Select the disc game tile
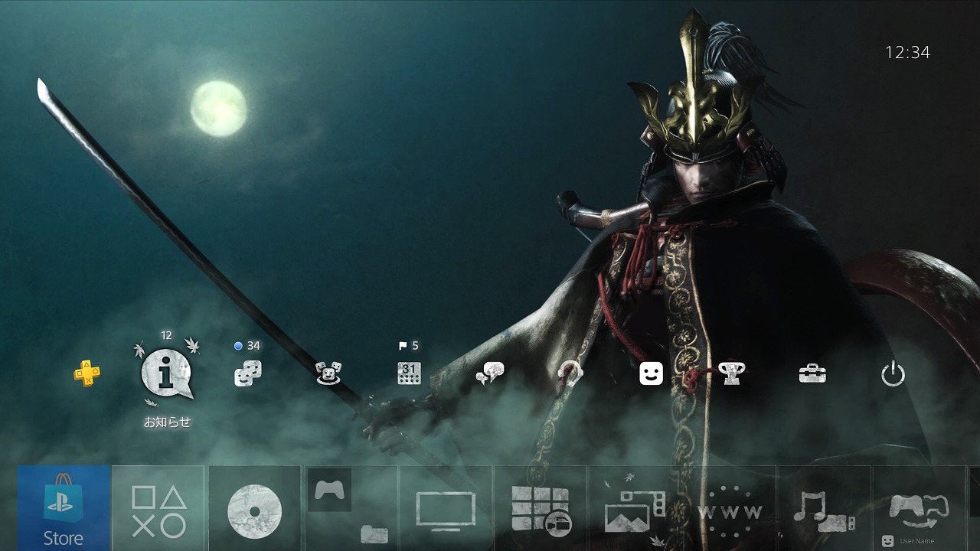 (254, 510)
